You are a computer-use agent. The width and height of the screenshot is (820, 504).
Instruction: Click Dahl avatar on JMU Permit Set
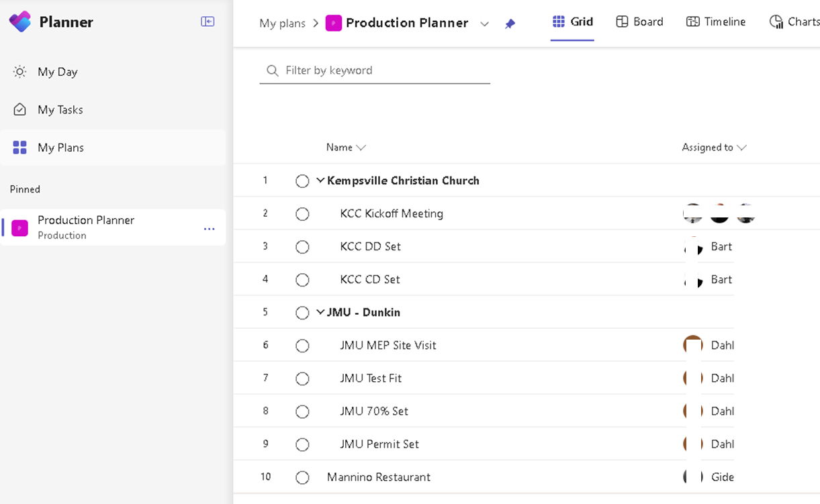click(x=692, y=444)
